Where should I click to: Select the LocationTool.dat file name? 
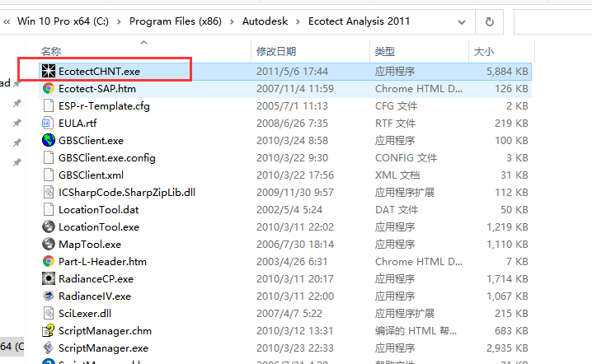point(99,210)
